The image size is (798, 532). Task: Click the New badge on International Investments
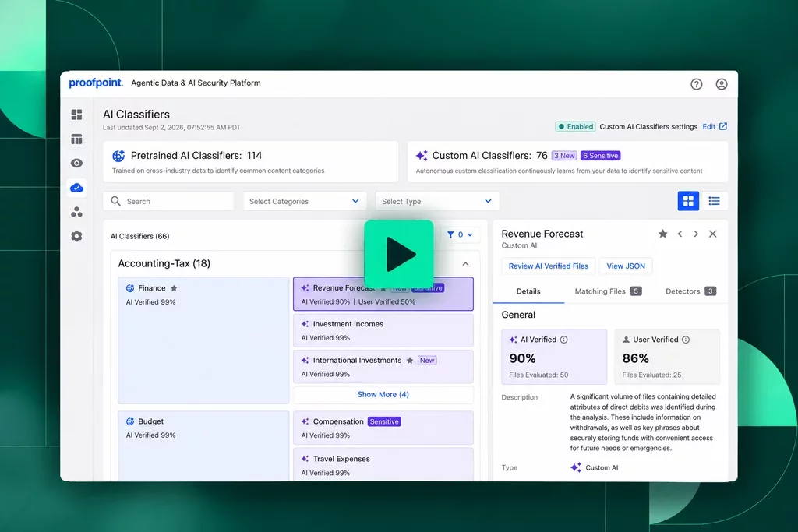[x=427, y=361]
